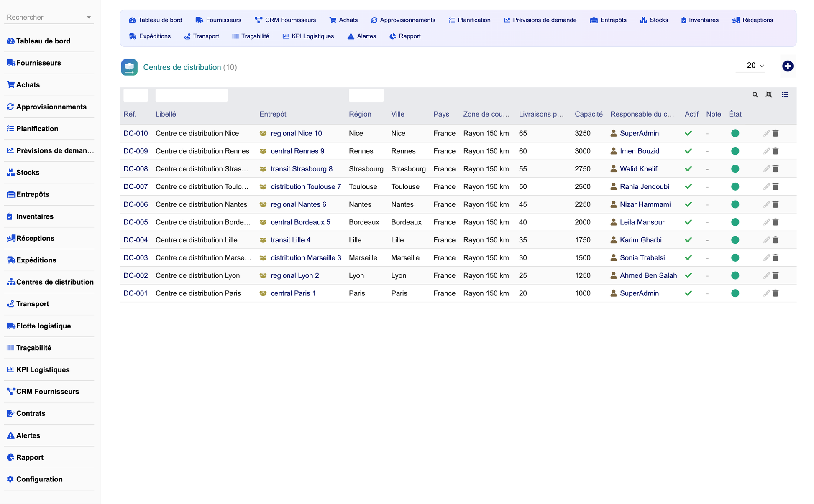
Task: Toggle the Actif checkmark for DC-002
Action: [x=688, y=275]
